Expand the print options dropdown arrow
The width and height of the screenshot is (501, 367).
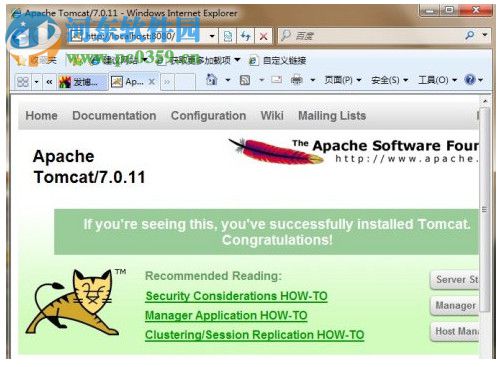(x=313, y=80)
